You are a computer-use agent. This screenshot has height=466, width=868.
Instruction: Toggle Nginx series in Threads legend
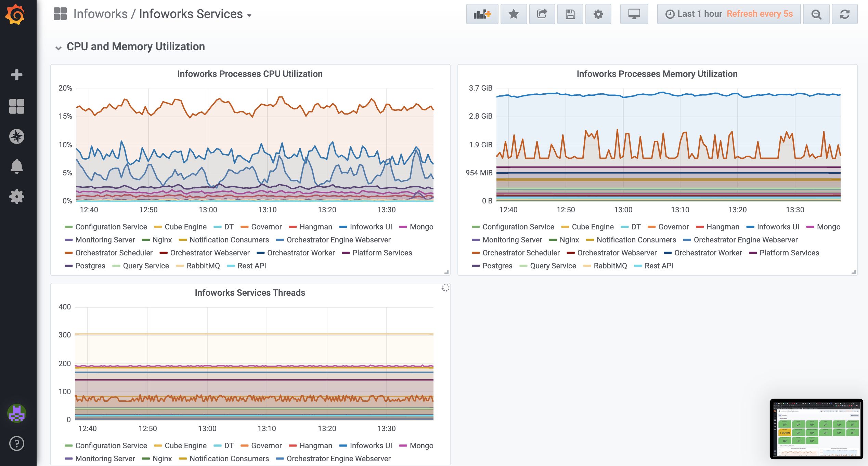coord(162,459)
